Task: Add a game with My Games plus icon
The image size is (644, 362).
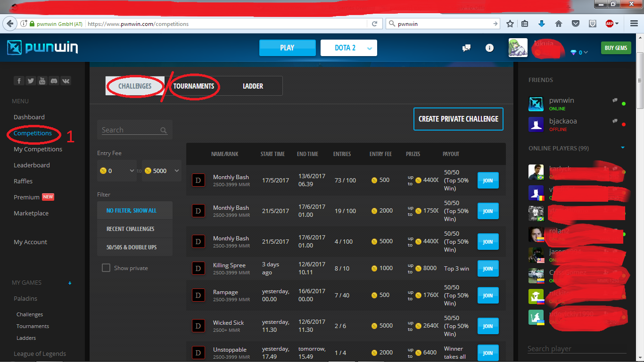Action: 70,283
